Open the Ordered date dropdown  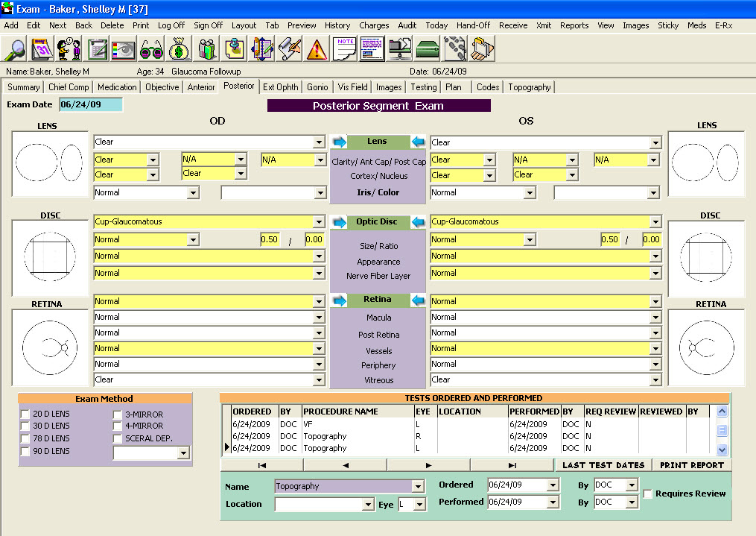click(x=553, y=485)
